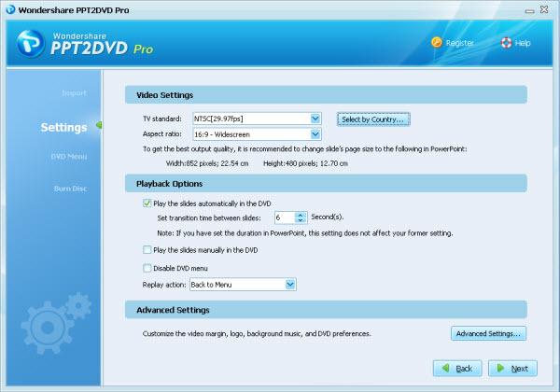
Task: Click the green Next arrow icon
Action: 500,368
